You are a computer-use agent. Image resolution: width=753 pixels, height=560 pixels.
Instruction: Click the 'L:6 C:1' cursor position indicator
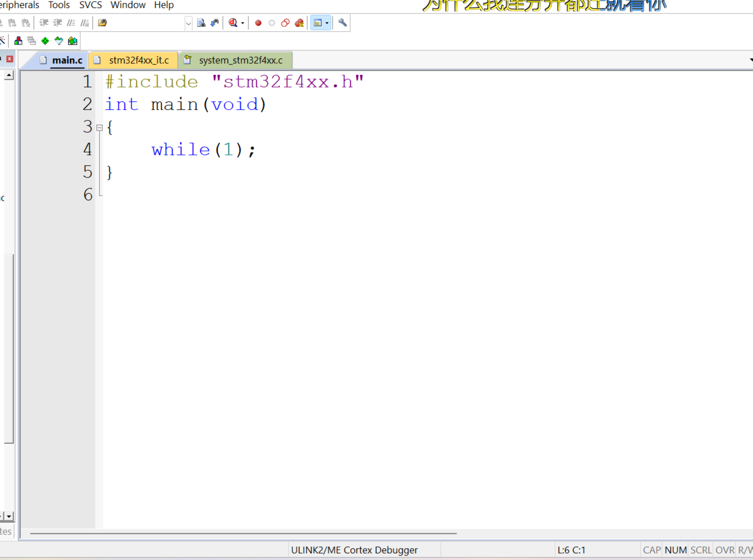point(571,550)
